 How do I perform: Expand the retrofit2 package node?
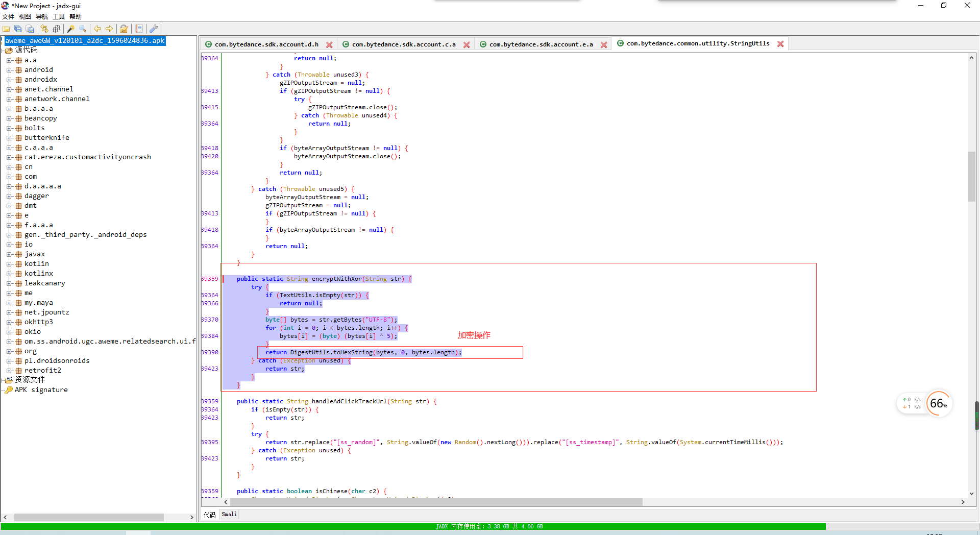click(9, 371)
